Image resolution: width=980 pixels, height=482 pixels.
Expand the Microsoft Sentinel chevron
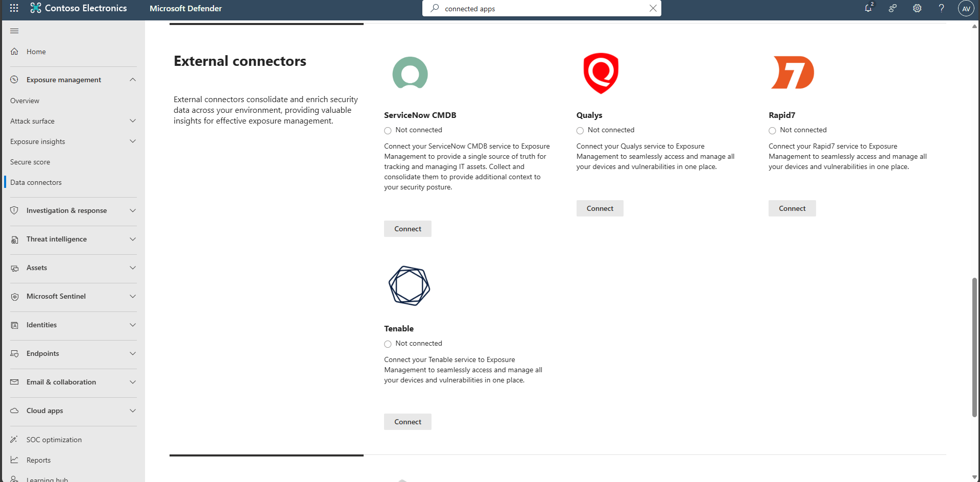point(133,296)
